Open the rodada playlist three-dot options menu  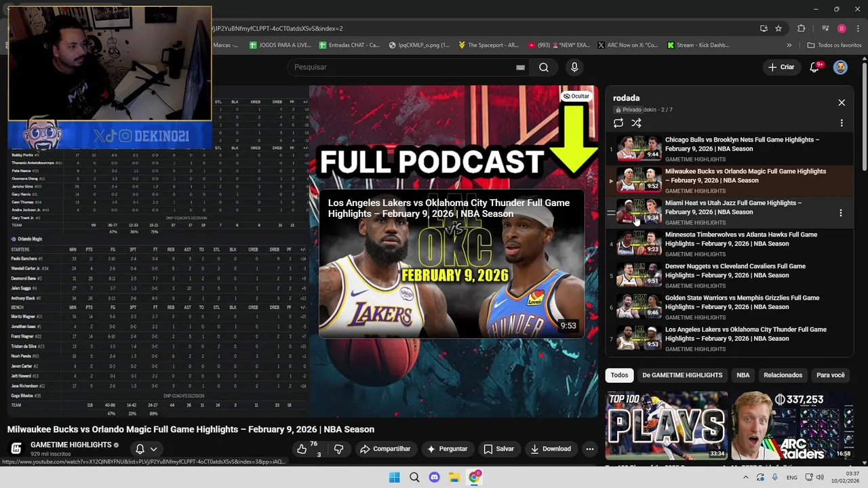click(x=842, y=123)
